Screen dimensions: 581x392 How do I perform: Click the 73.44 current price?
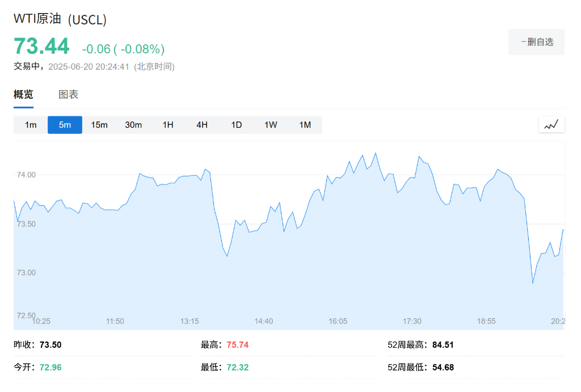(41, 46)
